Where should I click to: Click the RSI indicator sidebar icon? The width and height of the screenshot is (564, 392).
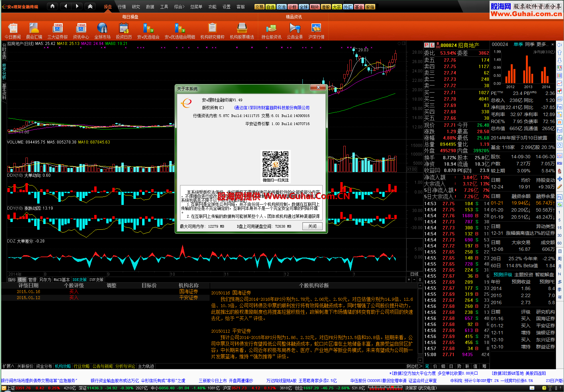[560, 163]
